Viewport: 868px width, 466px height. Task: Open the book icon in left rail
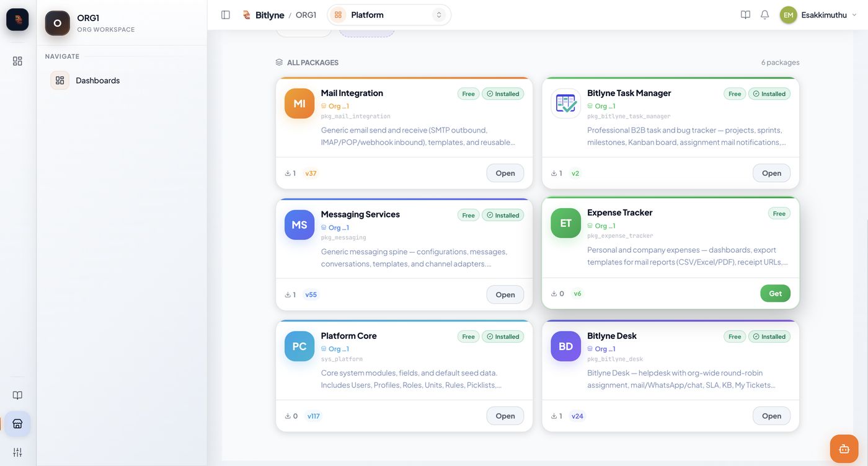coord(17,395)
